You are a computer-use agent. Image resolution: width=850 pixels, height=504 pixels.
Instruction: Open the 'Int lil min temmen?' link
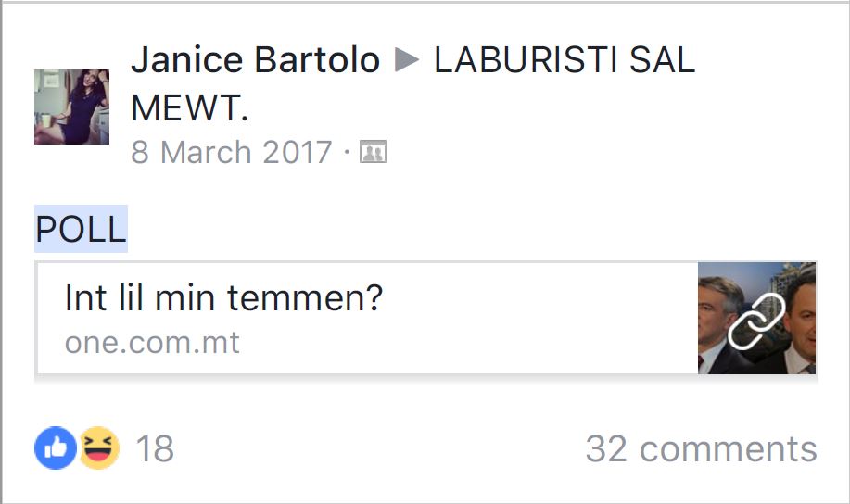pos(223,299)
